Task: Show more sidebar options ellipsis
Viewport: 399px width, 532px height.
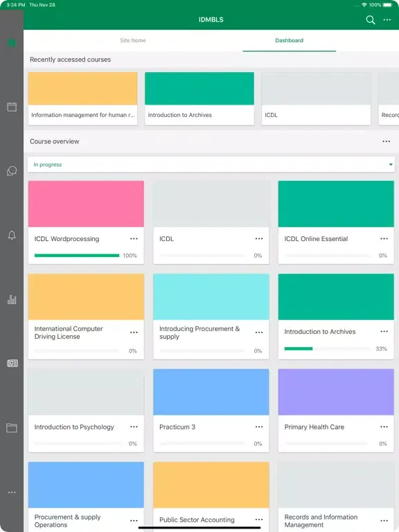Action: (x=12, y=493)
